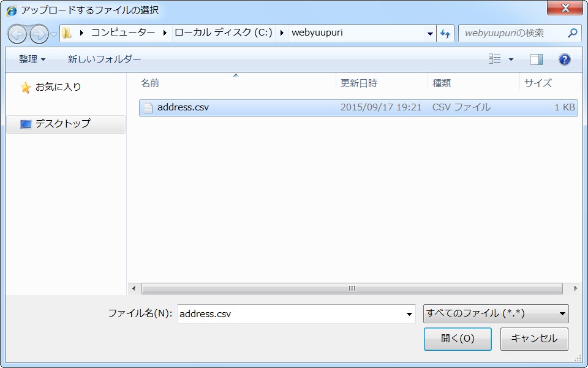Expand the address bar history dropdown
This screenshot has height=368, width=588.
point(430,34)
